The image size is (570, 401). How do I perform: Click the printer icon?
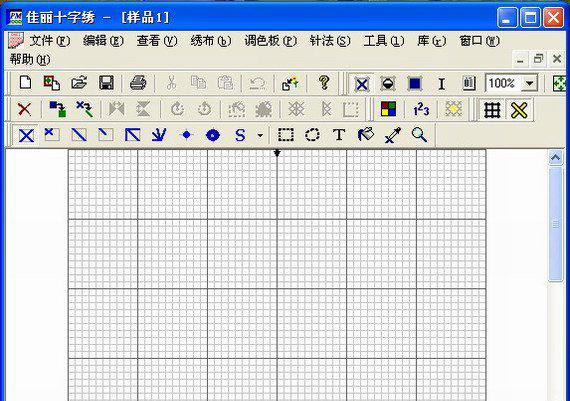coord(138,83)
